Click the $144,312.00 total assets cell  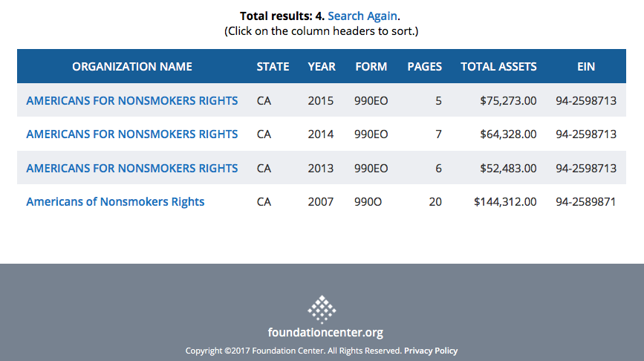pos(505,201)
